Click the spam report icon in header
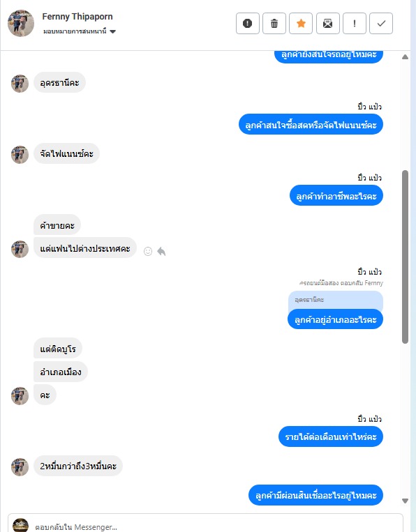 pos(248,24)
